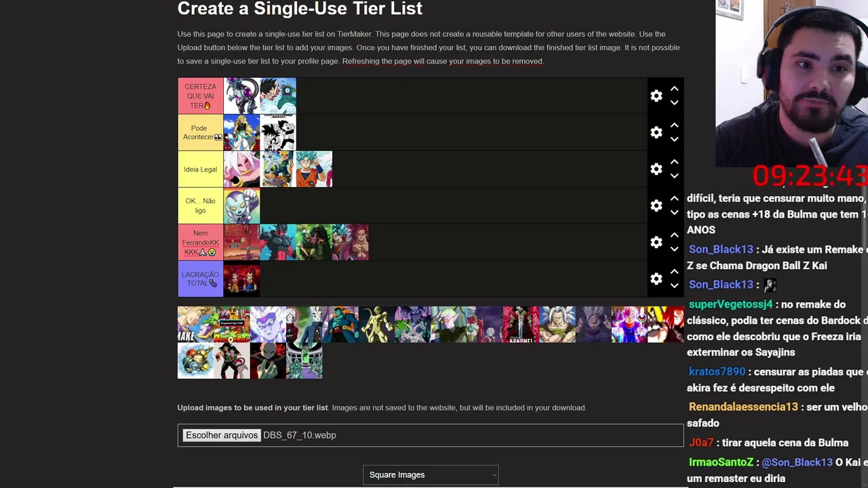Click the red CERTEZA QUE VAI TER label
Image resolution: width=868 pixels, height=488 pixels.
pyautogui.click(x=200, y=96)
